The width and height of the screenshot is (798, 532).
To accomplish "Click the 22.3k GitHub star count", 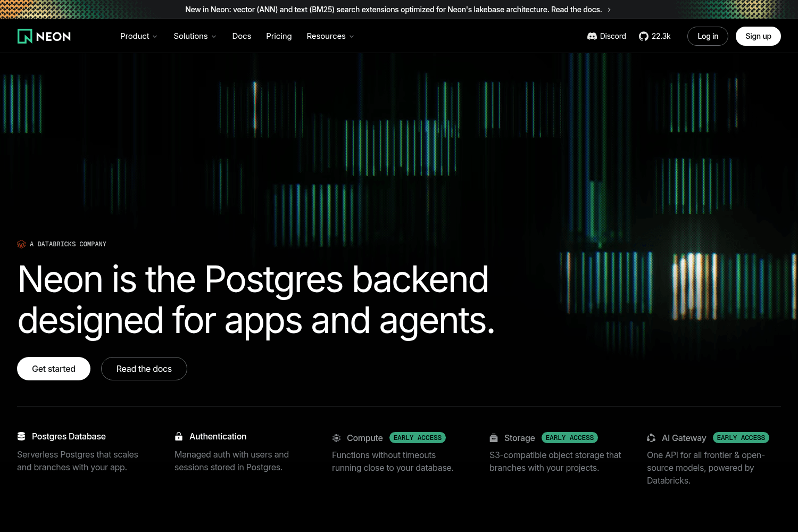I will pyautogui.click(x=661, y=36).
